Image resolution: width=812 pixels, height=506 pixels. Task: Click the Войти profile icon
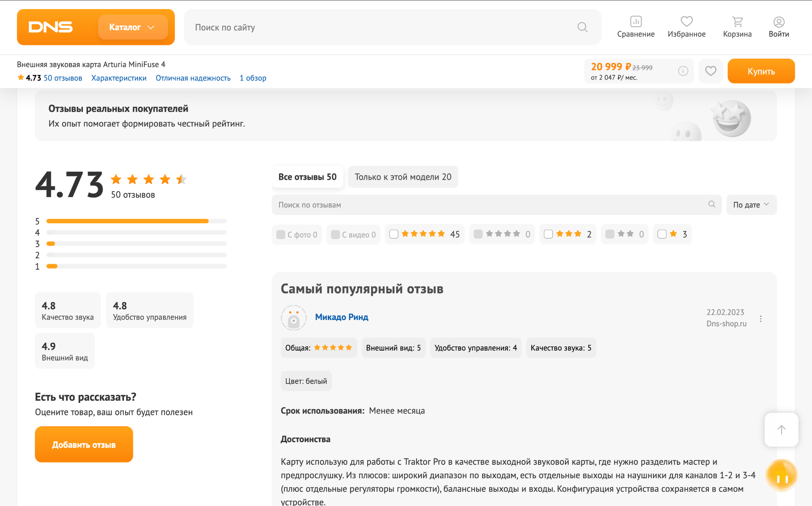click(779, 27)
